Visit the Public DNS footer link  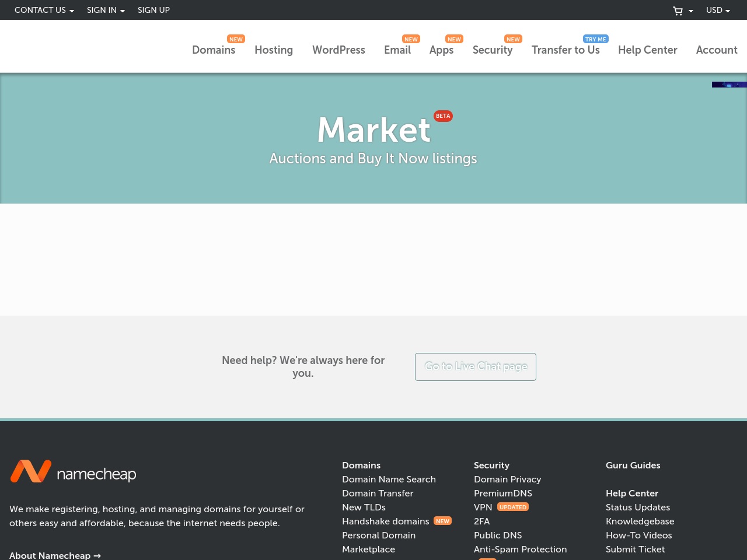pos(498,535)
